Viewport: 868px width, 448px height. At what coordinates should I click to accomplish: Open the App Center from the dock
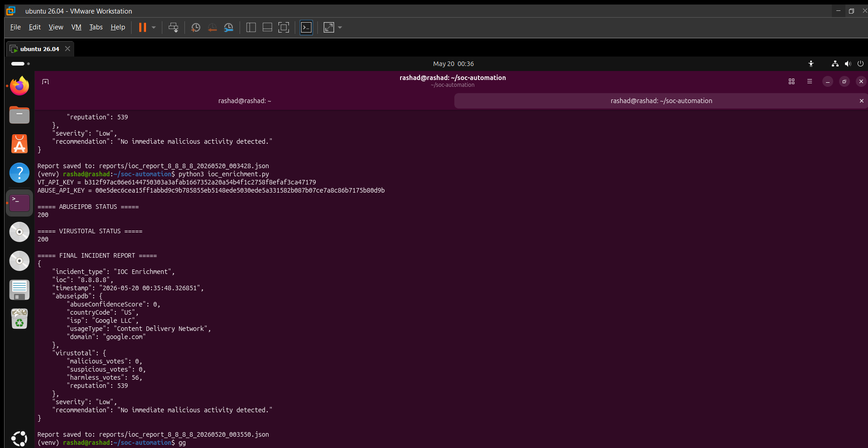click(19, 144)
